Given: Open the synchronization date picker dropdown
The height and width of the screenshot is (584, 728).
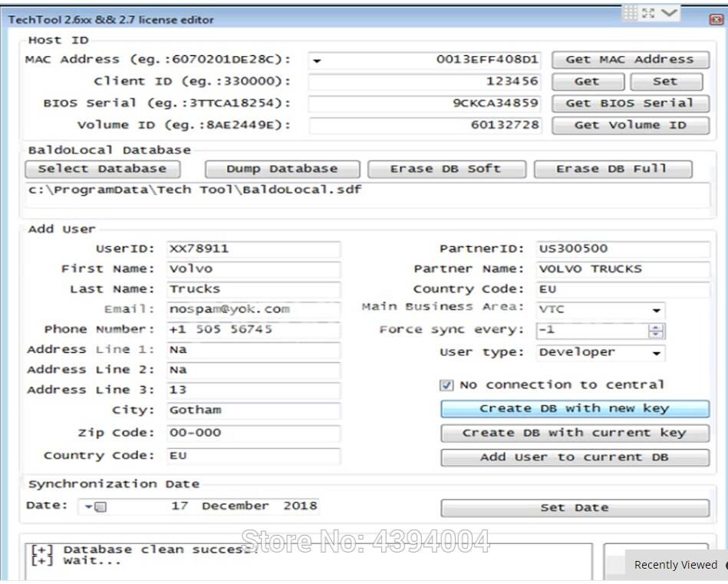Looking at the screenshot, I should [x=91, y=506].
